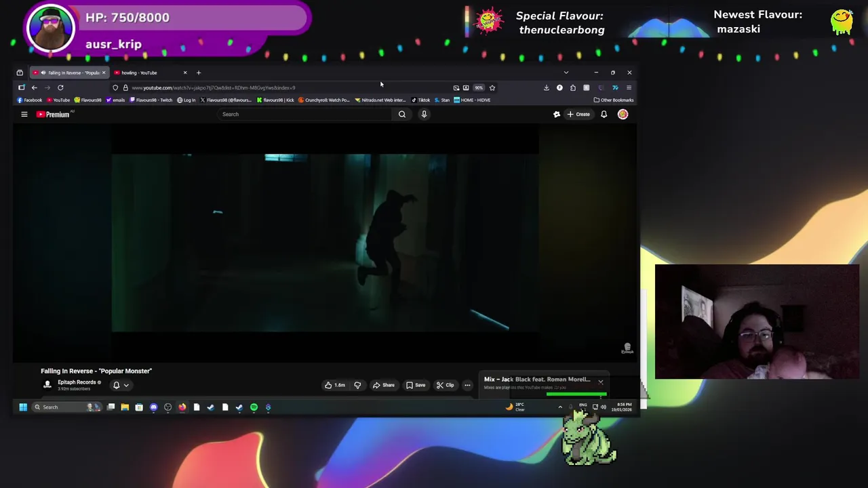Open the Flavours98 - Twitch bookmark

click(150, 100)
